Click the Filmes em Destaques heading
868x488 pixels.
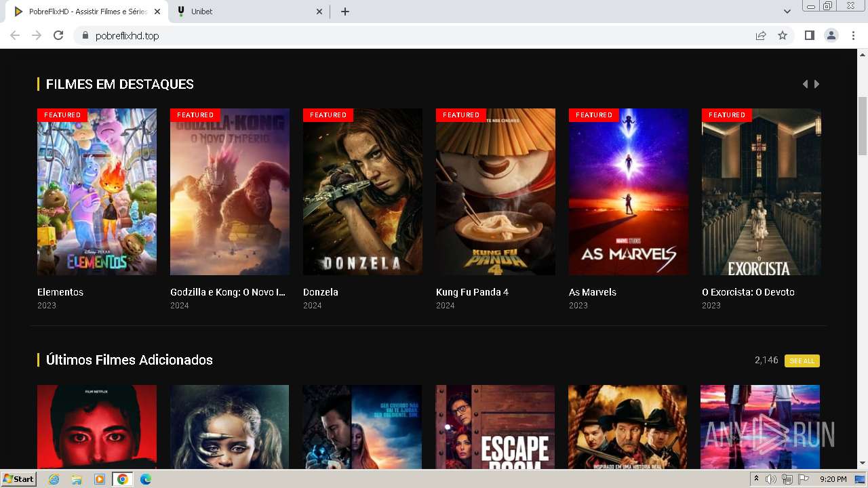pyautogui.click(x=120, y=84)
